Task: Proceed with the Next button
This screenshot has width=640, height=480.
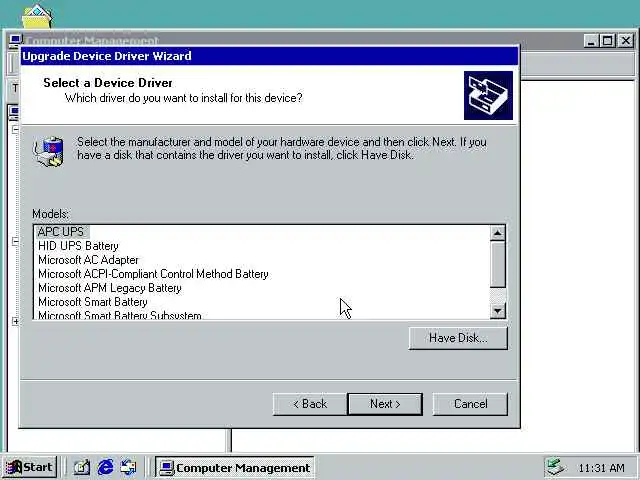Action: pos(385,404)
